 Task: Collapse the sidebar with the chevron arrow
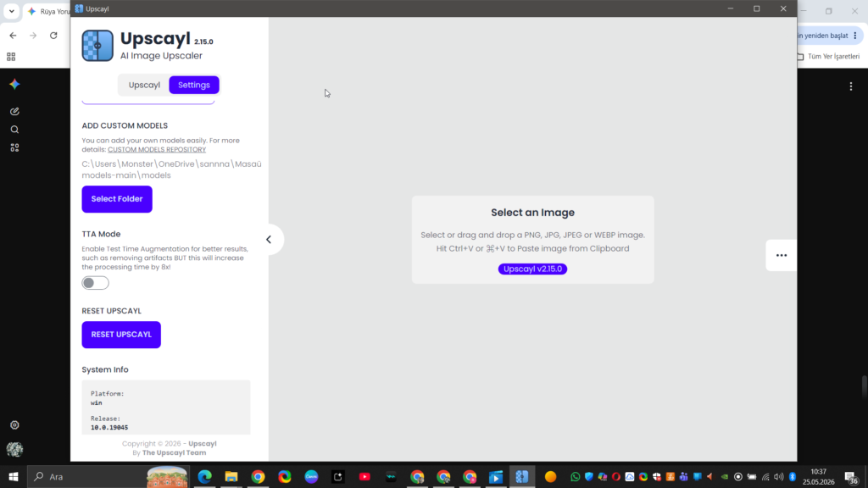coord(269,240)
